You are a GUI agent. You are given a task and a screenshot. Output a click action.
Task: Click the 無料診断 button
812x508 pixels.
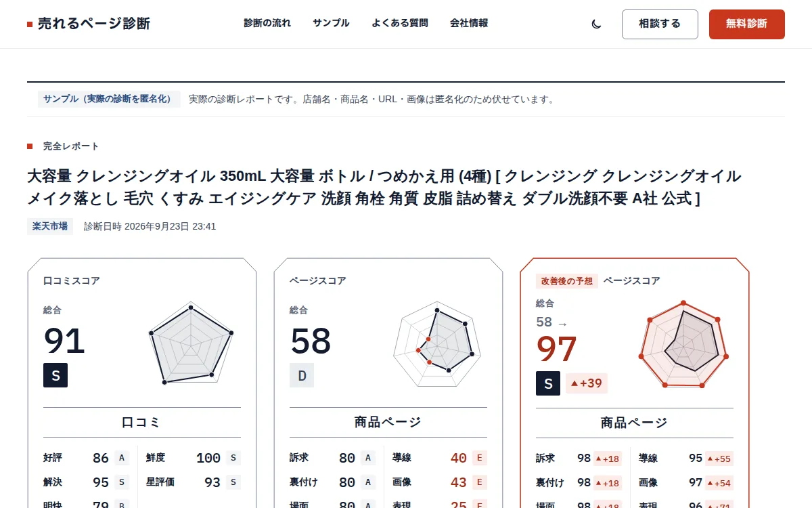click(x=747, y=24)
